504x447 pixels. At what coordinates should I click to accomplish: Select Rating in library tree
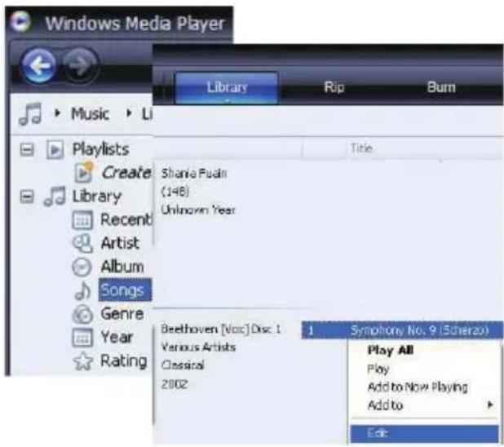(x=124, y=361)
